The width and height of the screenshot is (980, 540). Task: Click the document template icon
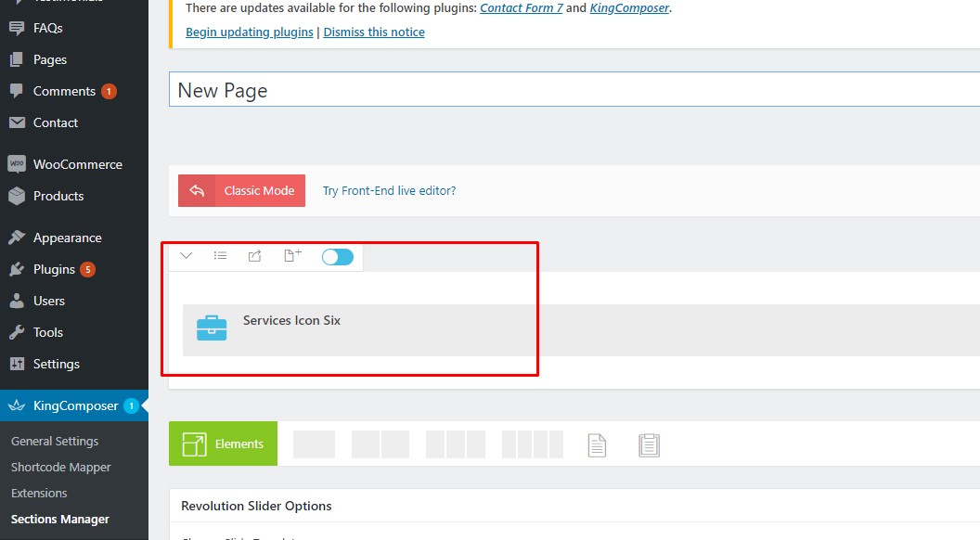point(597,445)
